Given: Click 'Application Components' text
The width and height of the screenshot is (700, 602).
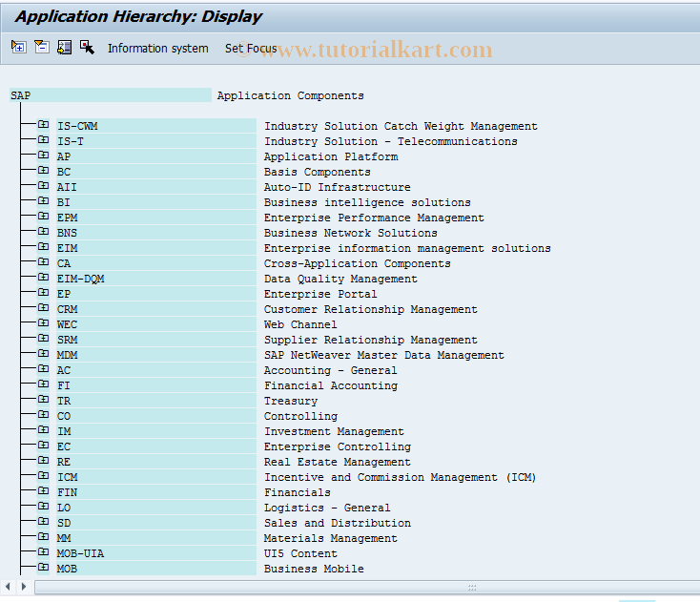Looking at the screenshot, I should coord(291,95).
